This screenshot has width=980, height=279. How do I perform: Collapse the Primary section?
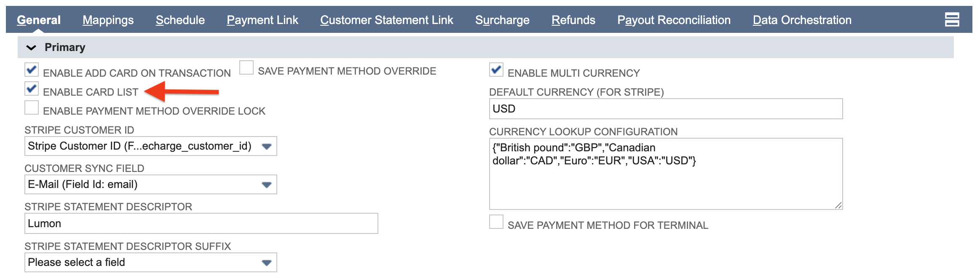[31, 47]
